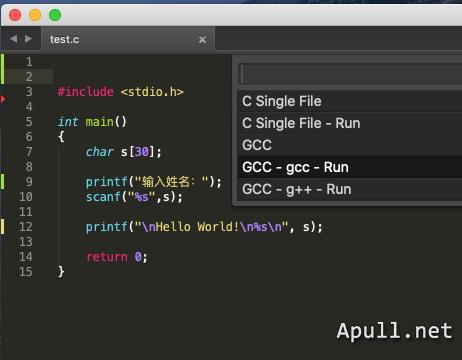Click the scanf("%s",s); line
This screenshot has height=360, width=462.
point(134,197)
